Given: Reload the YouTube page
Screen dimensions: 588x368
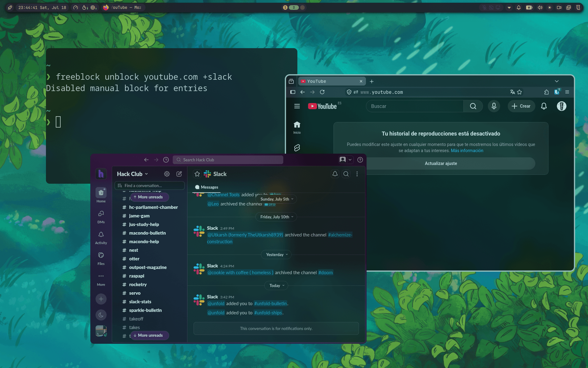Looking at the screenshot, I should pos(322,92).
